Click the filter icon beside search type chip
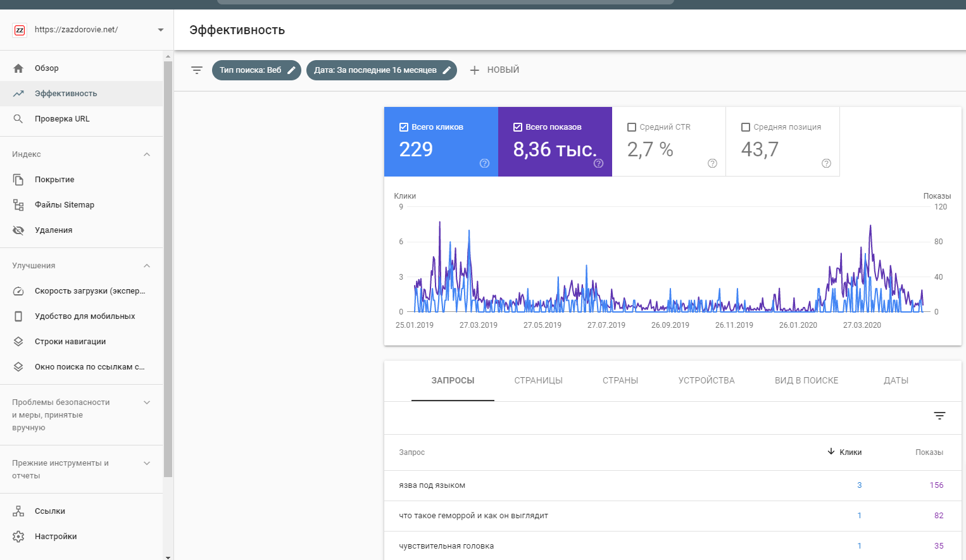 pos(197,70)
